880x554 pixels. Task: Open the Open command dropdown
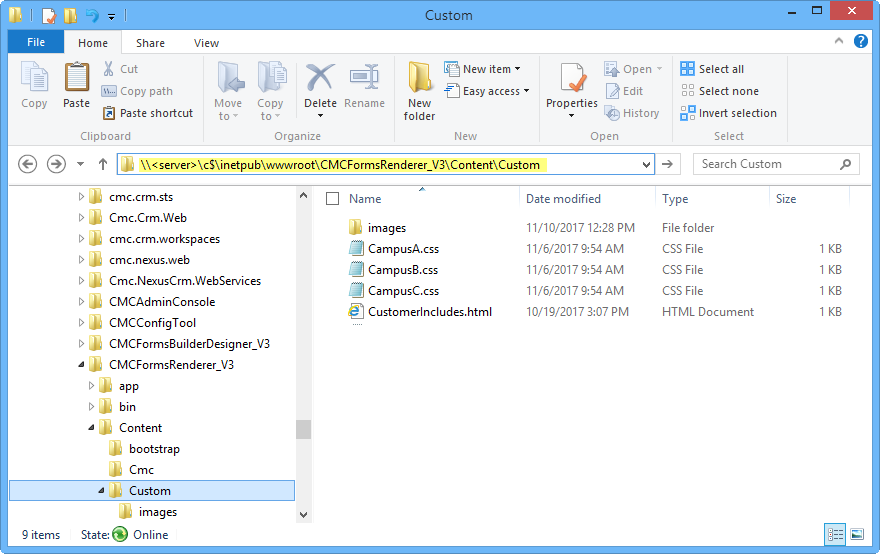click(660, 69)
